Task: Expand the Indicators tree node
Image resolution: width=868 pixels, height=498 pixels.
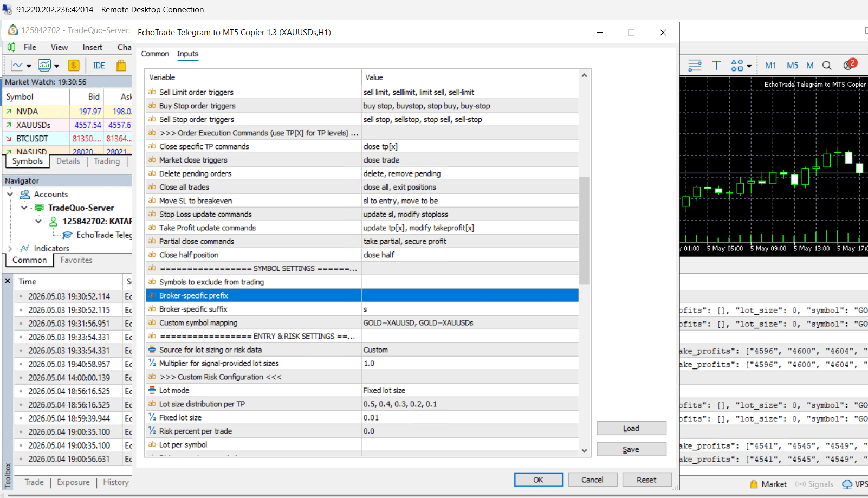Action: (10, 249)
